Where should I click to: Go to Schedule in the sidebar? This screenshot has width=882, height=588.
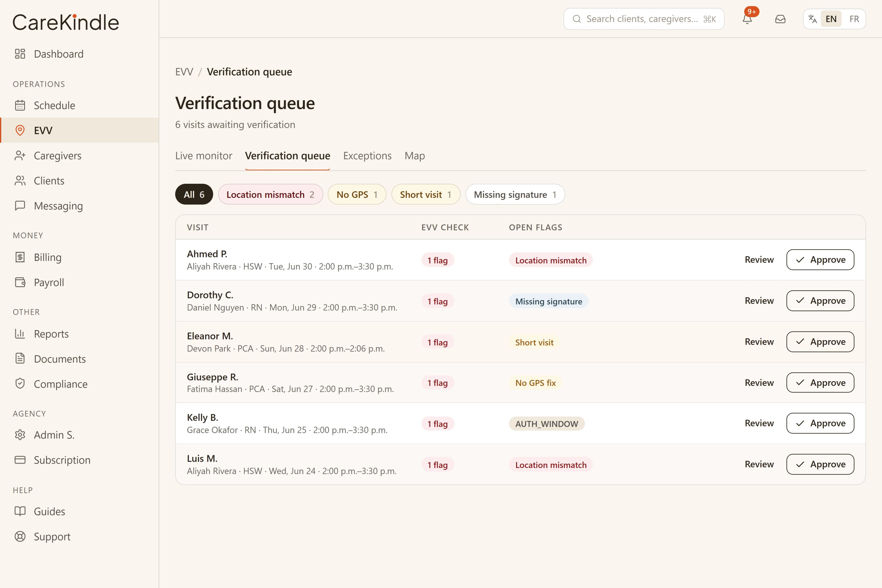click(79, 105)
